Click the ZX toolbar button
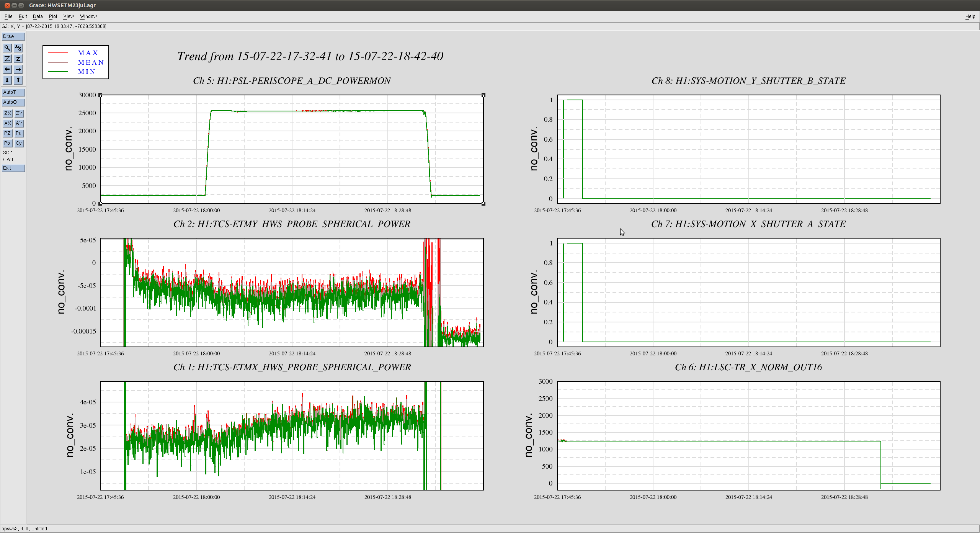Screen dimensions: 980x533 click(x=7, y=113)
